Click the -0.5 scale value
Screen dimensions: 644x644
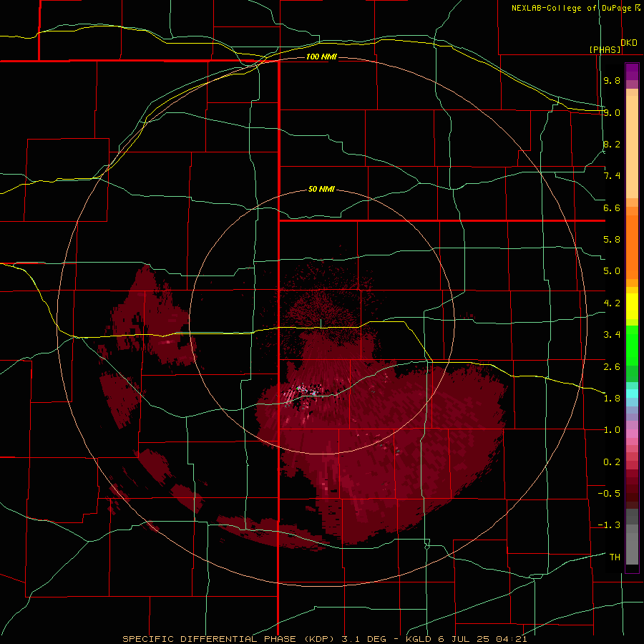coord(609,493)
